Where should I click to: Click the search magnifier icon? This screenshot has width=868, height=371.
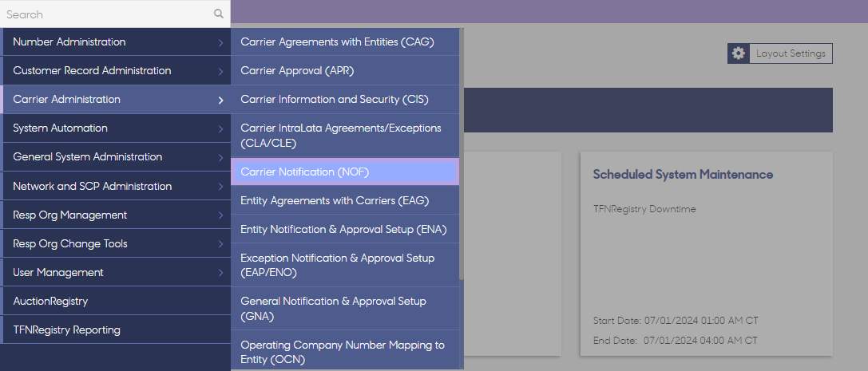219,14
